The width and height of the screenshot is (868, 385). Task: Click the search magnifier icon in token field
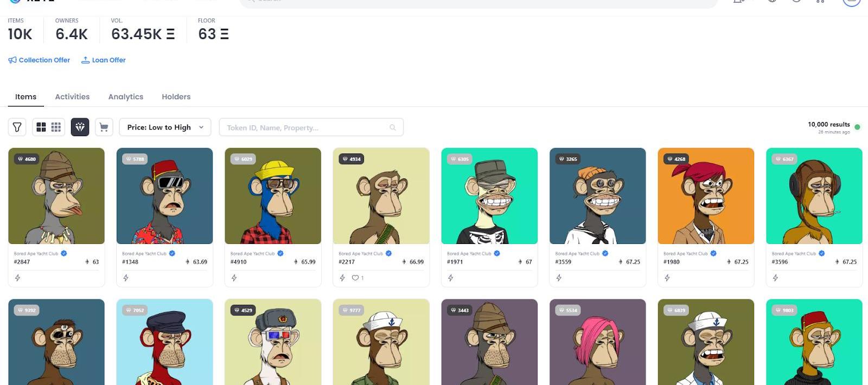tap(393, 127)
